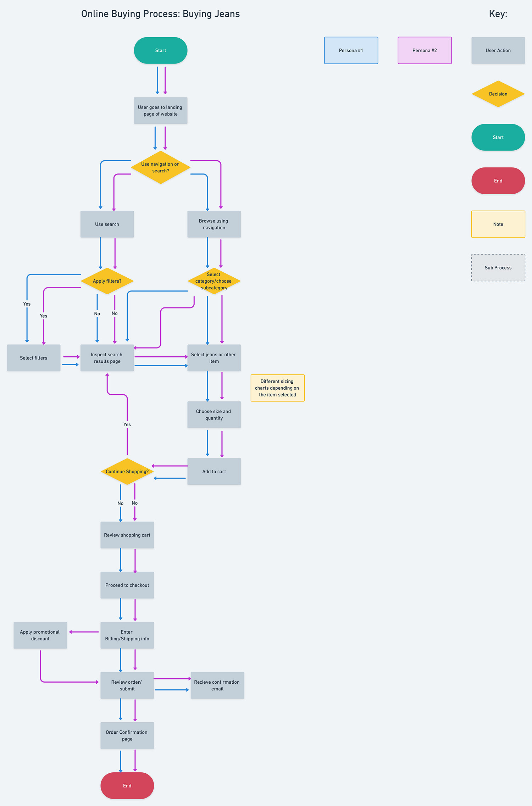Select the flowchart's teal Start node
Viewport: 532px width, 806px height.
[160, 50]
